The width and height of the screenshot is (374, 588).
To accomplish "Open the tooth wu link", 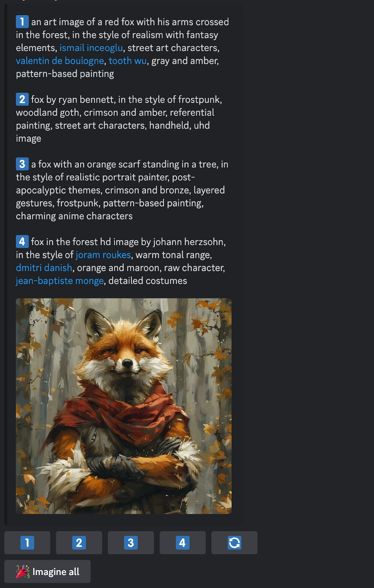I will tap(128, 61).
